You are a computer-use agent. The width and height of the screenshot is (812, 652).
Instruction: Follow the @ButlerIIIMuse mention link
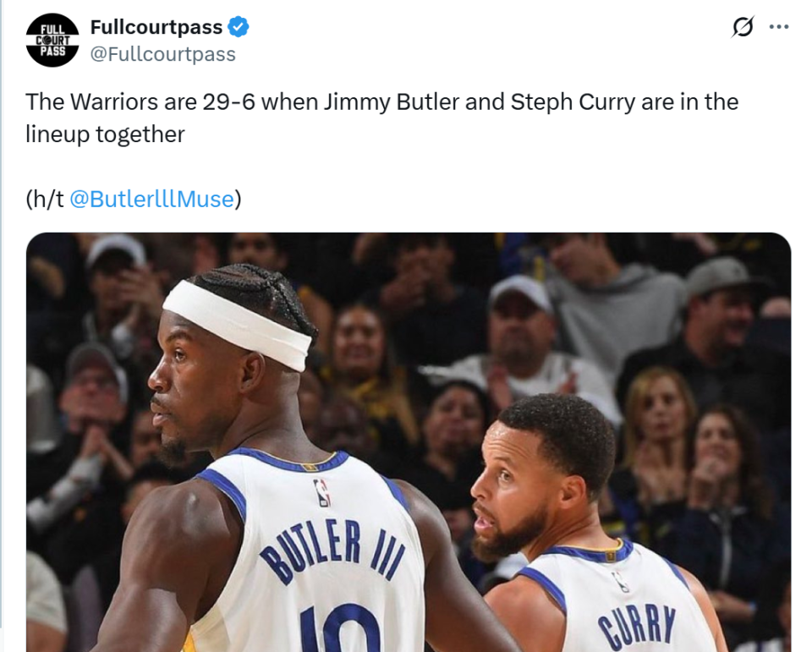click(x=151, y=199)
